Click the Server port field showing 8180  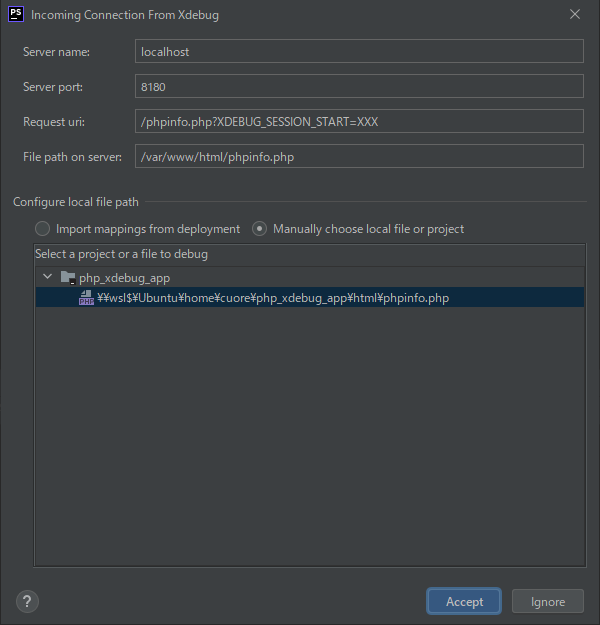pyautogui.click(x=358, y=87)
